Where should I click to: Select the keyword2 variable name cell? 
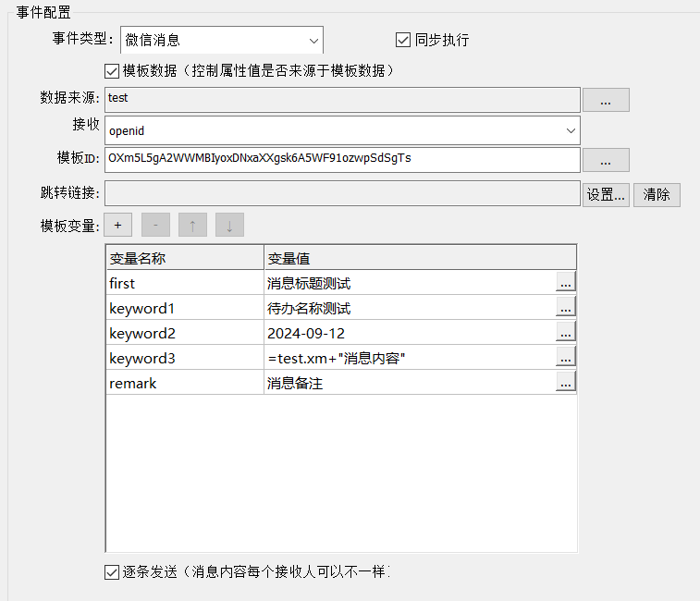(185, 333)
